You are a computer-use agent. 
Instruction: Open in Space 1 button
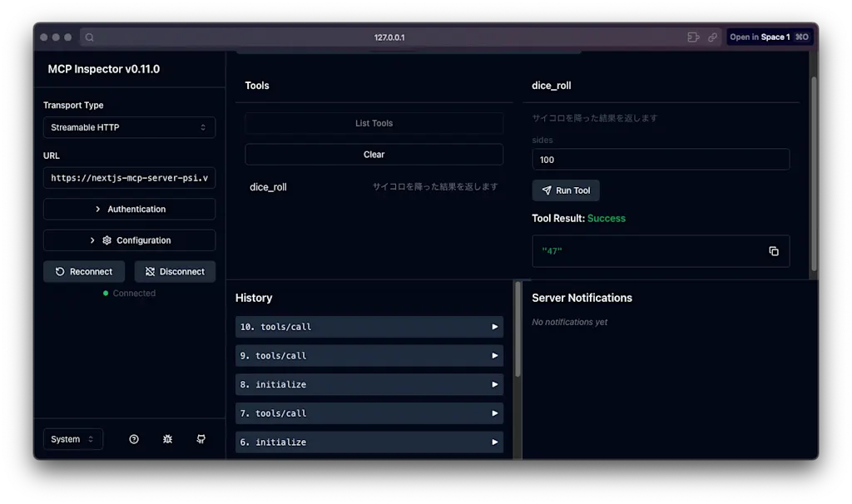pos(769,37)
